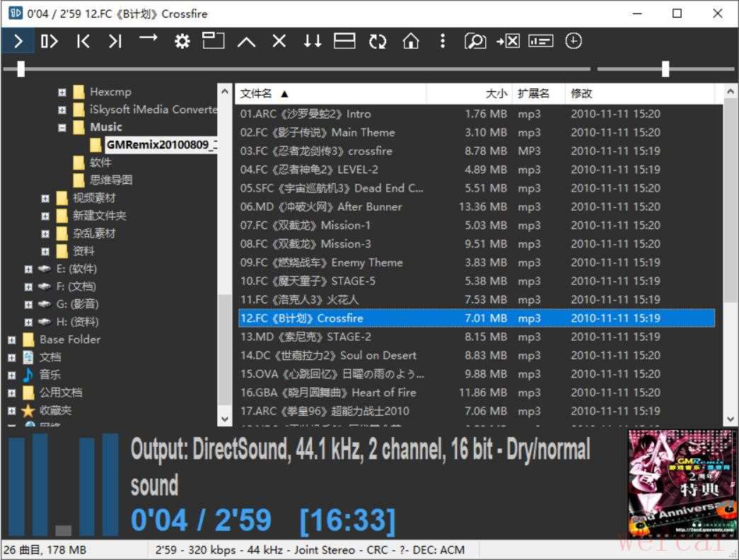
Task: Click the play button in the toolbar
Action: pyautogui.click(x=18, y=42)
